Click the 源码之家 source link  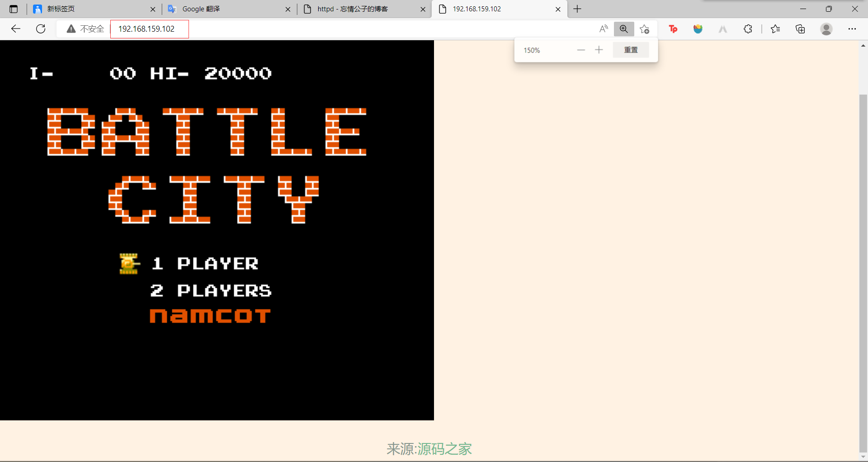click(x=444, y=449)
